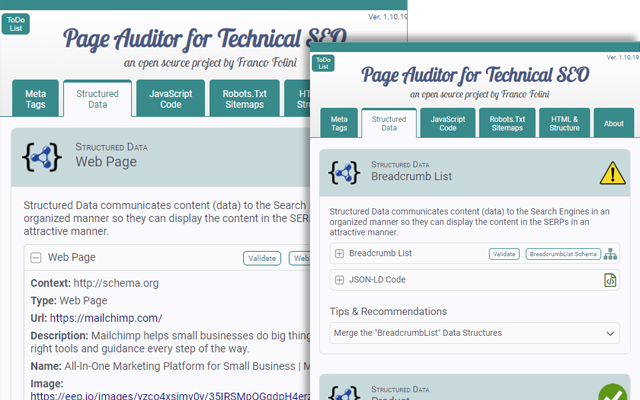
Task: Click Validate button on Web Page row
Action: point(262,258)
